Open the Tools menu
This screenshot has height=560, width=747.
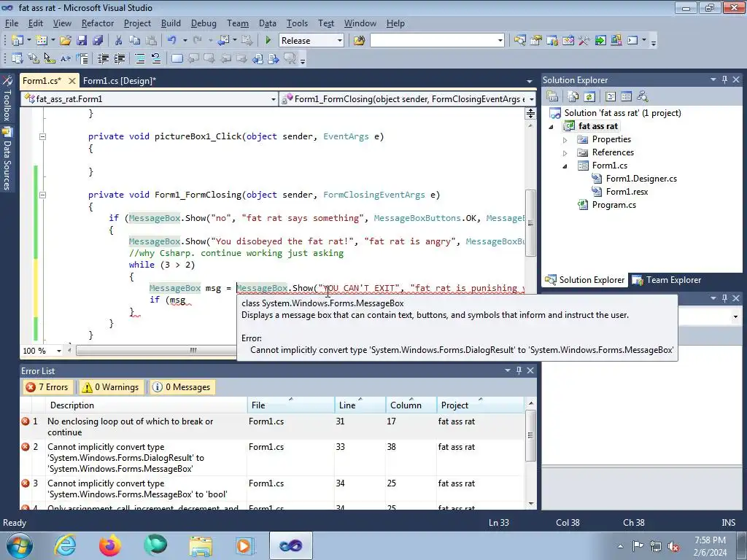click(297, 23)
